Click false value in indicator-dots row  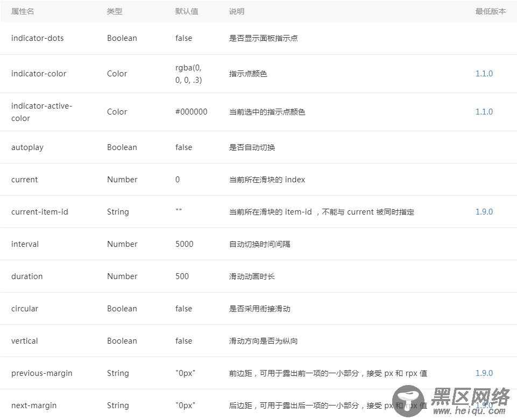(x=183, y=38)
